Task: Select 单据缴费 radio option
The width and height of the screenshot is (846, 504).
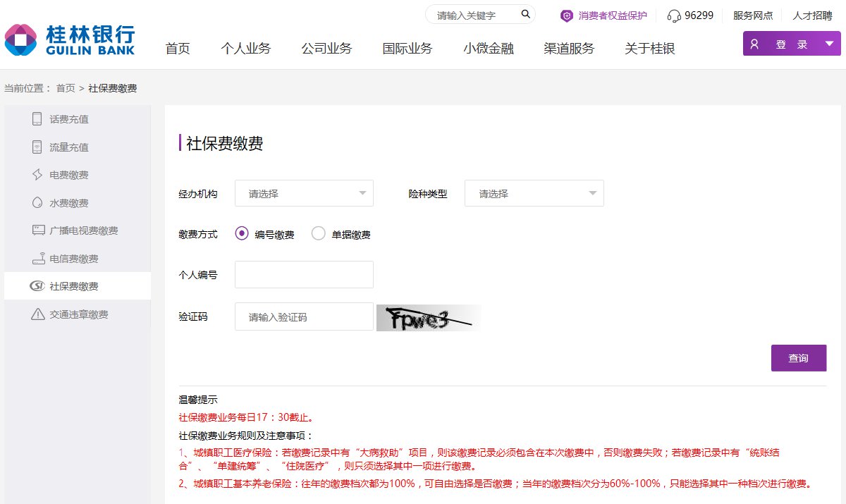Action: [x=318, y=233]
